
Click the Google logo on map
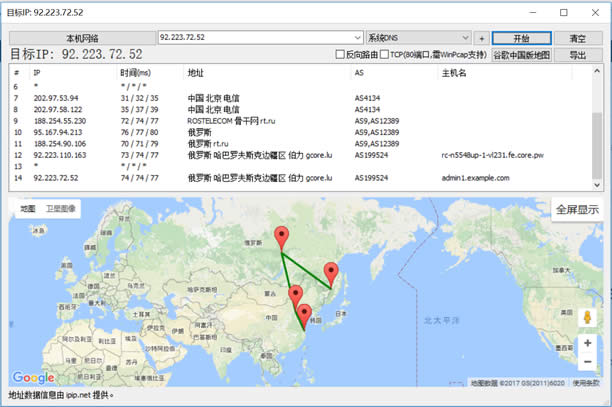coord(33,378)
